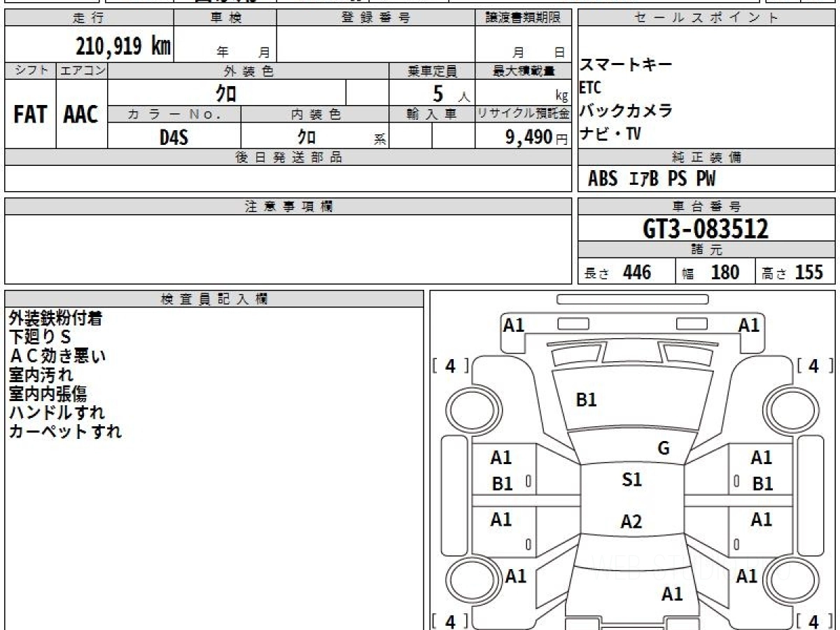
Task: Click the 210,919 km mileage value
Action: point(122,46)
